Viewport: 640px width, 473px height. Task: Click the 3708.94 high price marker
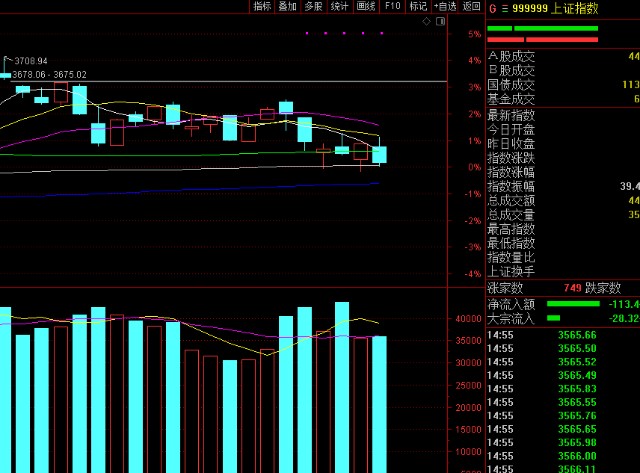[31, 61]
